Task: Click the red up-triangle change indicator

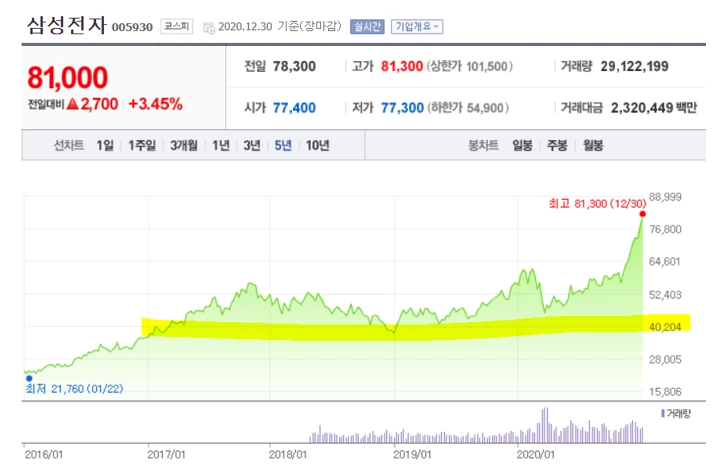Action: pyautogui.click(x=73, y=104)
